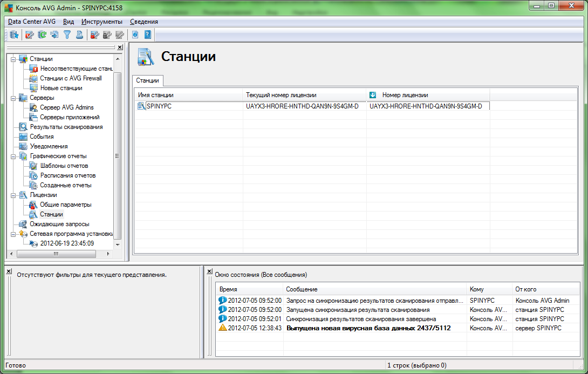Image resolution: width=588 pixels, height=374 pixels.
Task: Collapse the Серверы tree node
Action: tap(13, 98)
